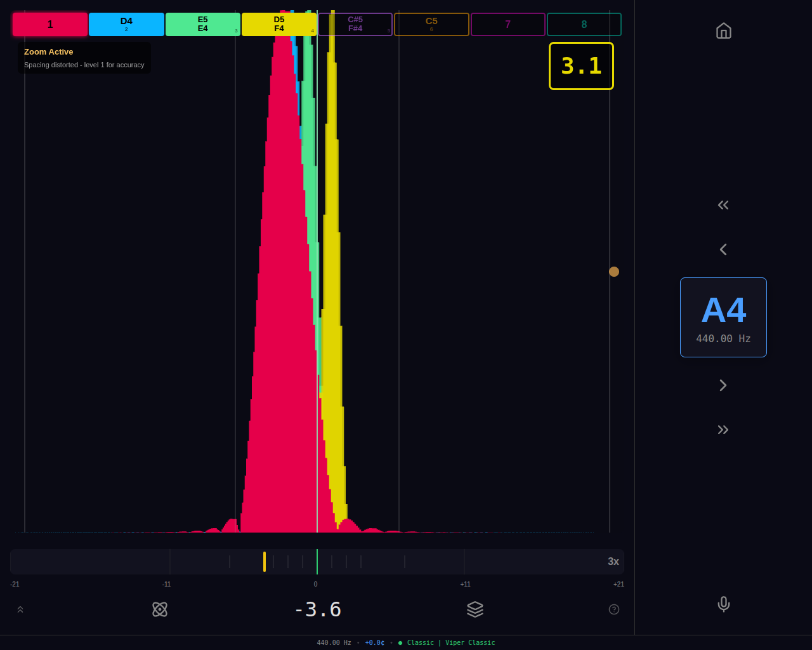Open the help question-mark icon
The image size is (812, 650).
click(613, 609)
